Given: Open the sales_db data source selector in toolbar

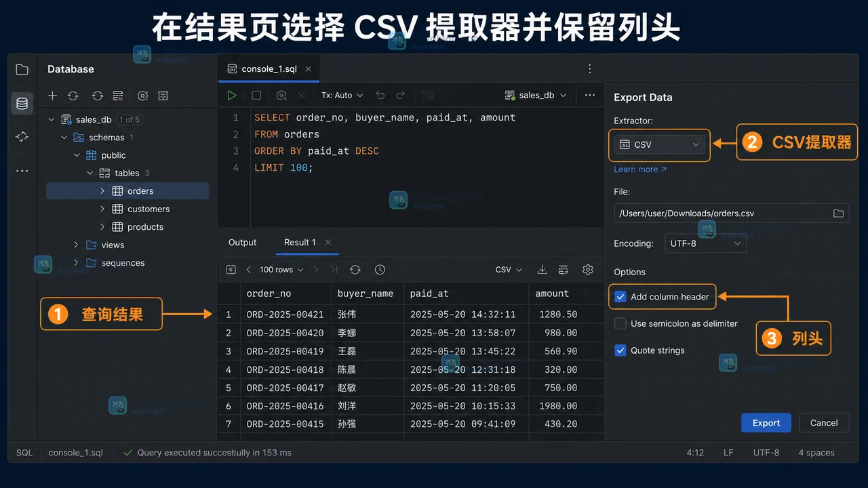Looking at the screenshot, I should (536, 96).
